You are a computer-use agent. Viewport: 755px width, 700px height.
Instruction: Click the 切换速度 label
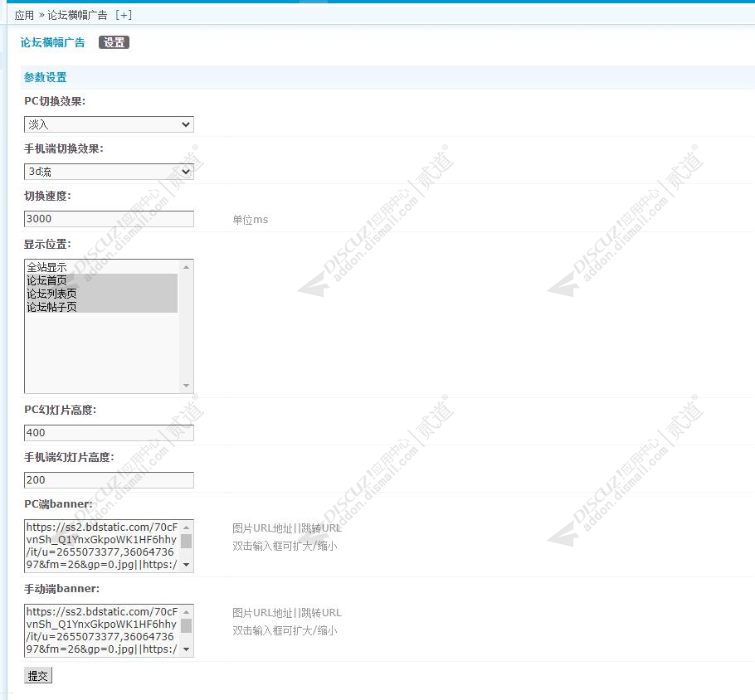click(x=47, y=196)
